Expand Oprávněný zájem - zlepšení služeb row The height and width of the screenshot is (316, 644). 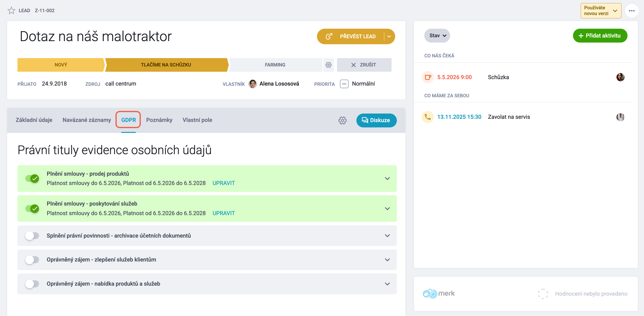[x=387, y=260]
